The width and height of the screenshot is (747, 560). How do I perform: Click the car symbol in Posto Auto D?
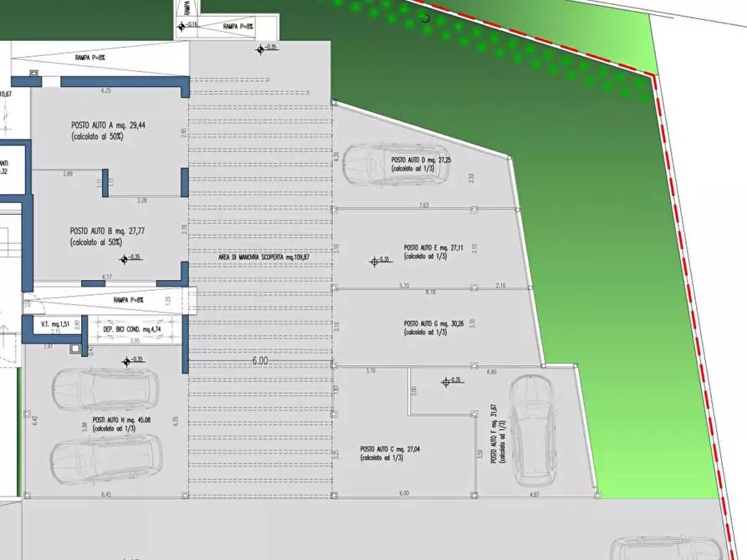point(397,165)
